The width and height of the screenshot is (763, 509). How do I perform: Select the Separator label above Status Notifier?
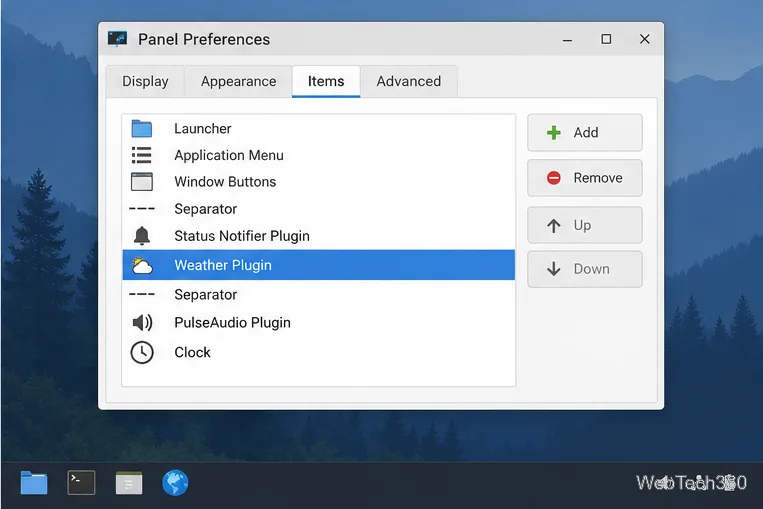pos(206,209)
